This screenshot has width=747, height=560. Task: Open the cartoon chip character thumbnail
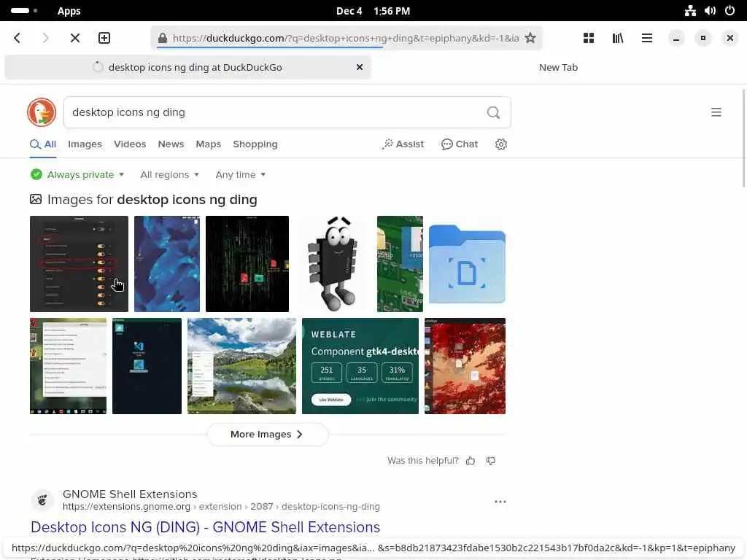pos(333,264)
